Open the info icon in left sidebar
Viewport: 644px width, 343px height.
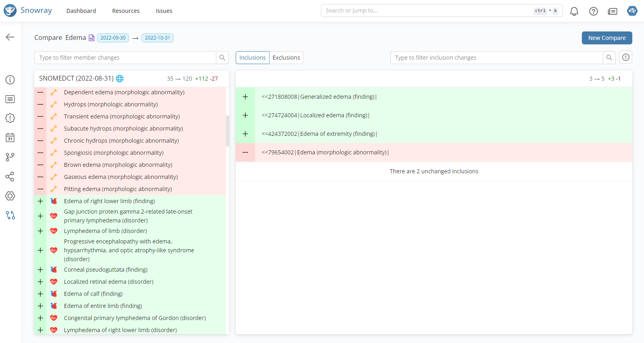coord(10,80)
